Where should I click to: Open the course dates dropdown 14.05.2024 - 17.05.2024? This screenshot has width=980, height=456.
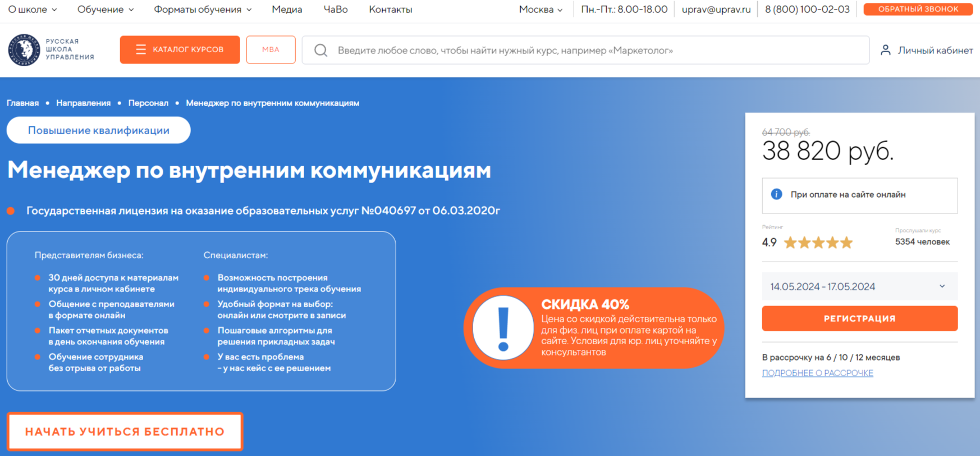859,286
